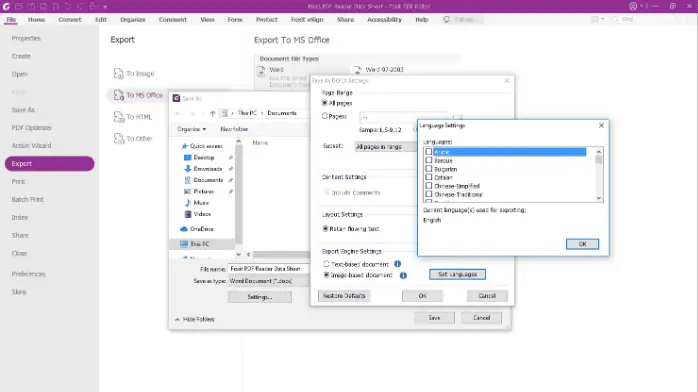Screen dimensions: 698x392
Task: Click Settings button in Save As dialog
Action: click(x=260, y=297)
